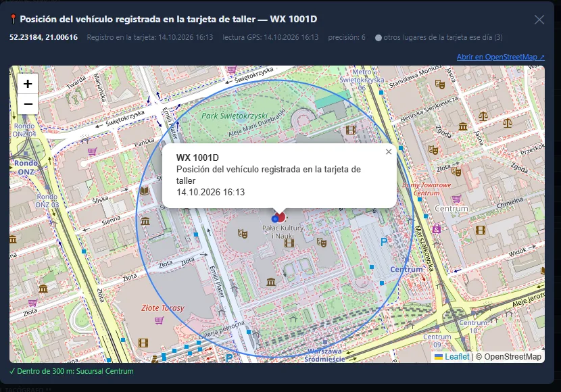
Task: Select the blue dot marker beside red marker
Action: pyautogui.click(x=275, y=218)
